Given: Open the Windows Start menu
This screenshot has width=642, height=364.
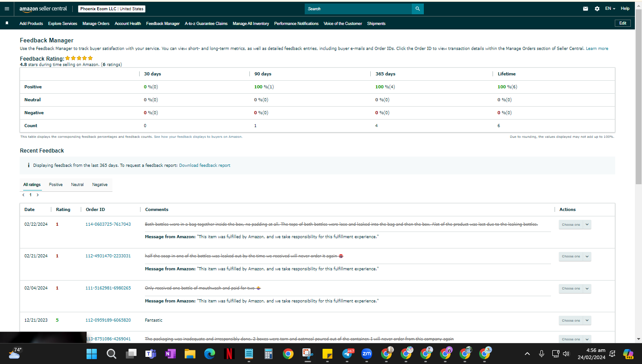Looking at the screenshot, I should tap(91, 354).
